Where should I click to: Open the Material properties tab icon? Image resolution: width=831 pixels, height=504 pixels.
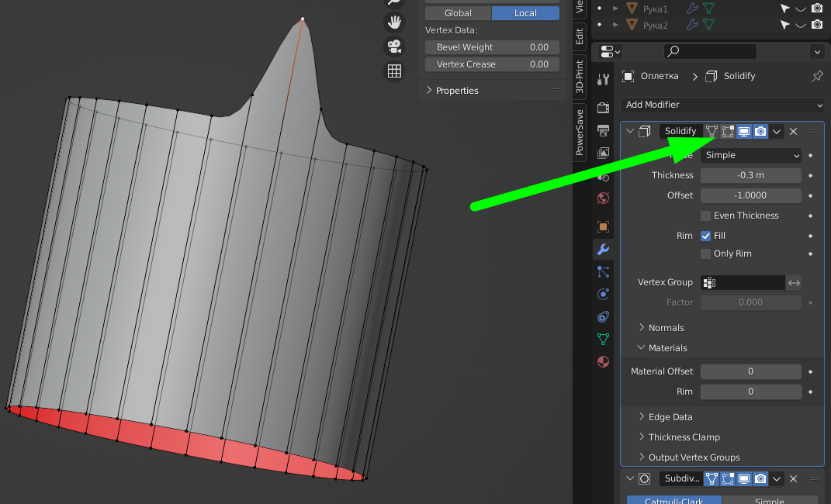tap(603, 362)
